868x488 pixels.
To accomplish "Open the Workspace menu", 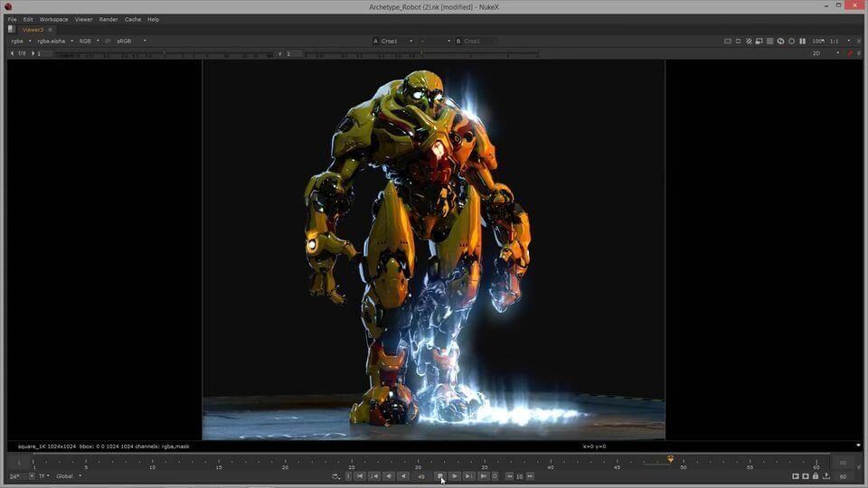I will 53,19.
